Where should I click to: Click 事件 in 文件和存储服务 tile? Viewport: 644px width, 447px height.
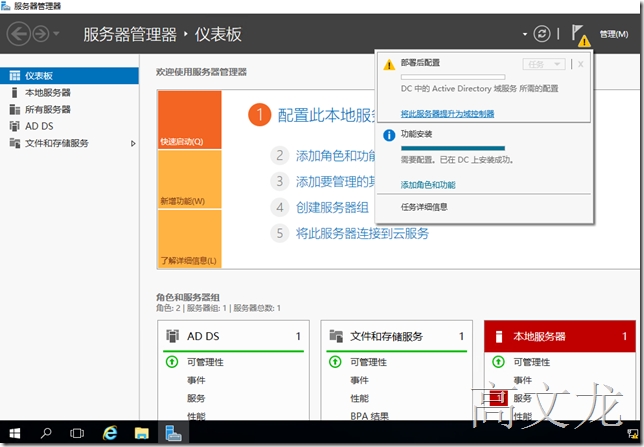point(359,380)
